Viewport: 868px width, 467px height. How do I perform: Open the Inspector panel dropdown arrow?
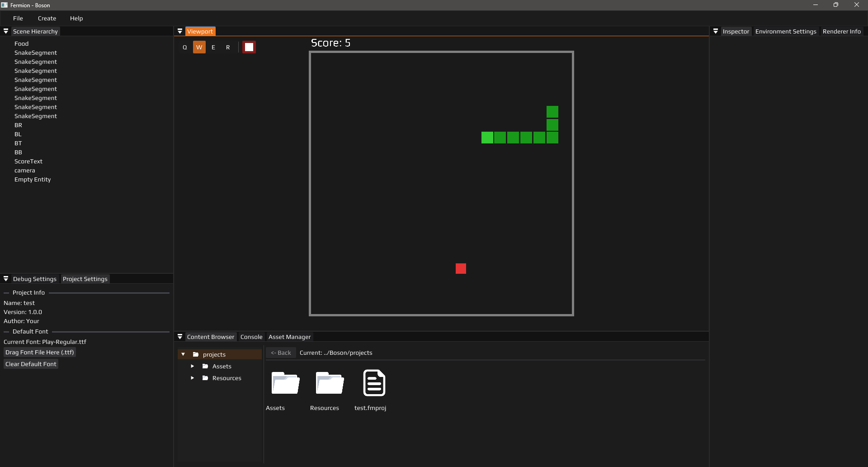[x=716, y=31]
